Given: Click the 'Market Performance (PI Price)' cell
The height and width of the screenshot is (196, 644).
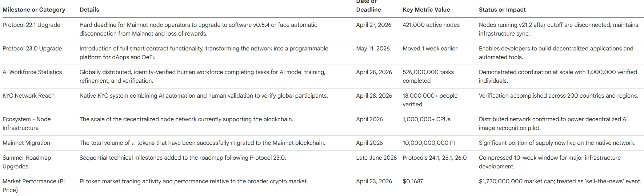Looking at the screenshot, I should pyautogui.click(x=33, y=185).
